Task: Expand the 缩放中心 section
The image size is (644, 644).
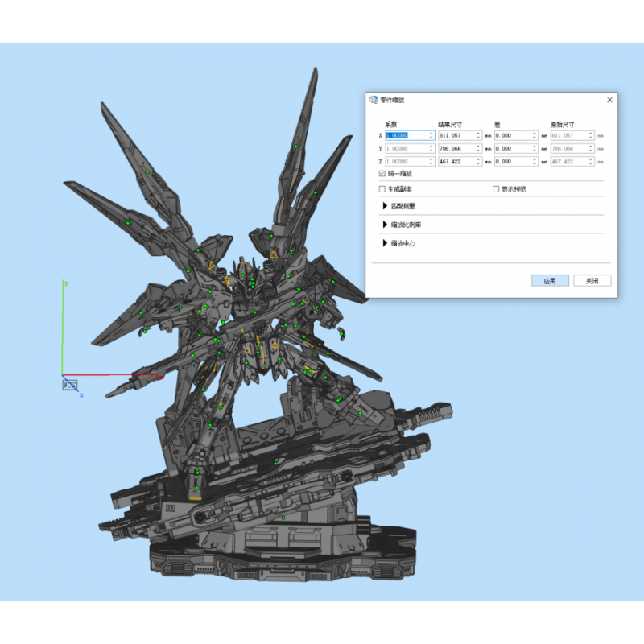Action: 385,243
